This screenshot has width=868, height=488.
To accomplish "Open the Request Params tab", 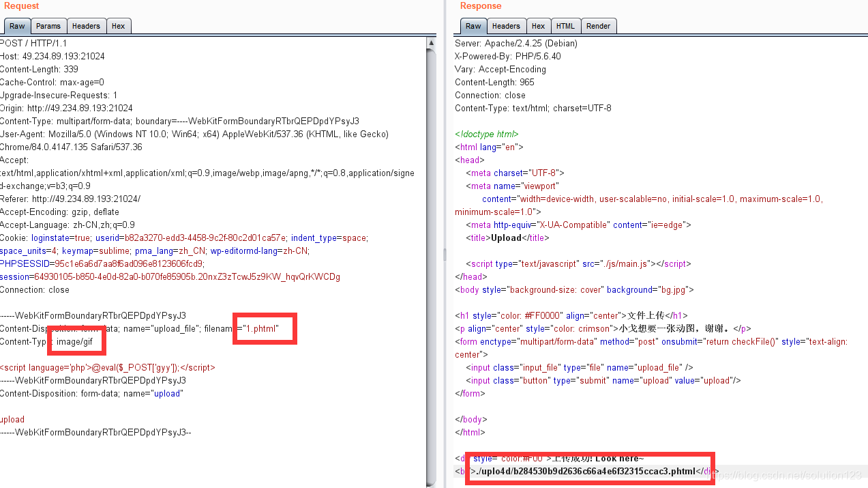I will click(48, 26).
